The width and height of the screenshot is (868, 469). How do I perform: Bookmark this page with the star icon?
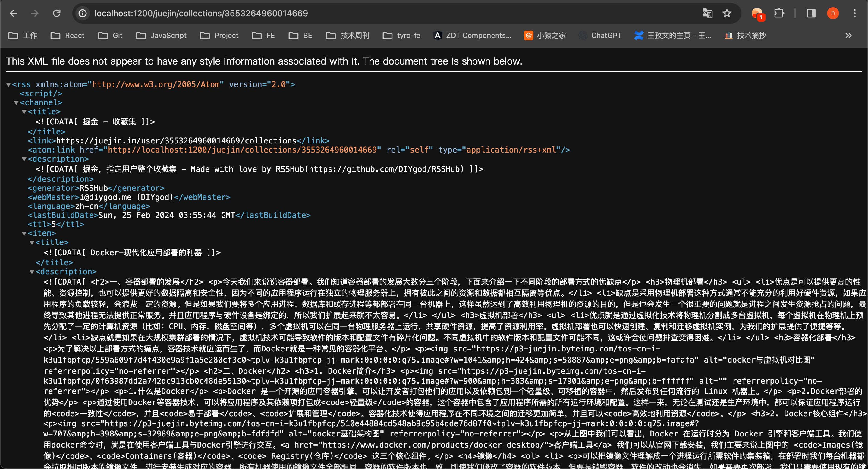tap(727, 14)
